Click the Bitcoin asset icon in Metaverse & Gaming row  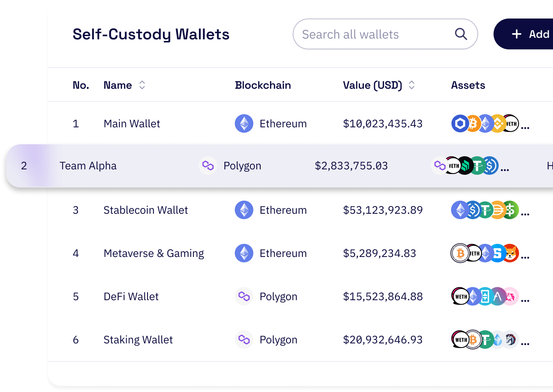tap(460, 253)
